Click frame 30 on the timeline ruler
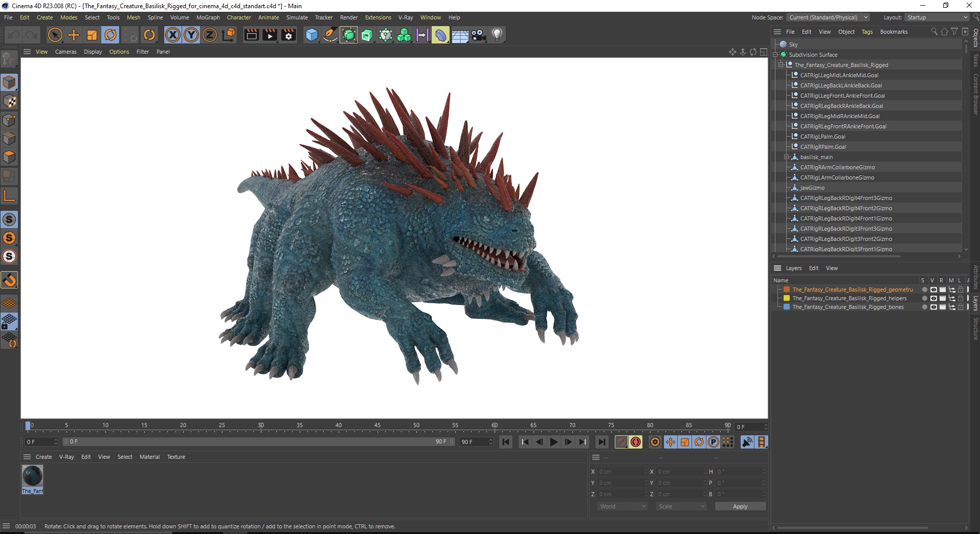The image size is (980, 534). [x=261, y=426]
